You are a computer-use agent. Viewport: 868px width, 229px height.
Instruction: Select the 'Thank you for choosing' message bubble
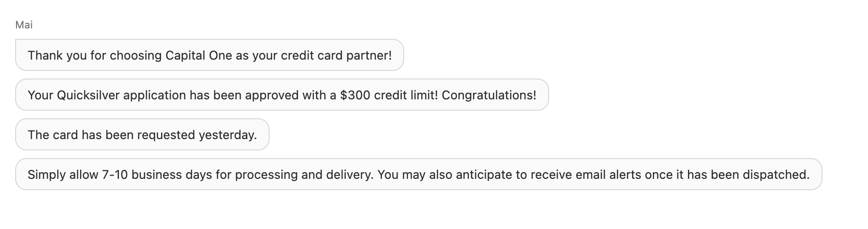tap(209, 55)
